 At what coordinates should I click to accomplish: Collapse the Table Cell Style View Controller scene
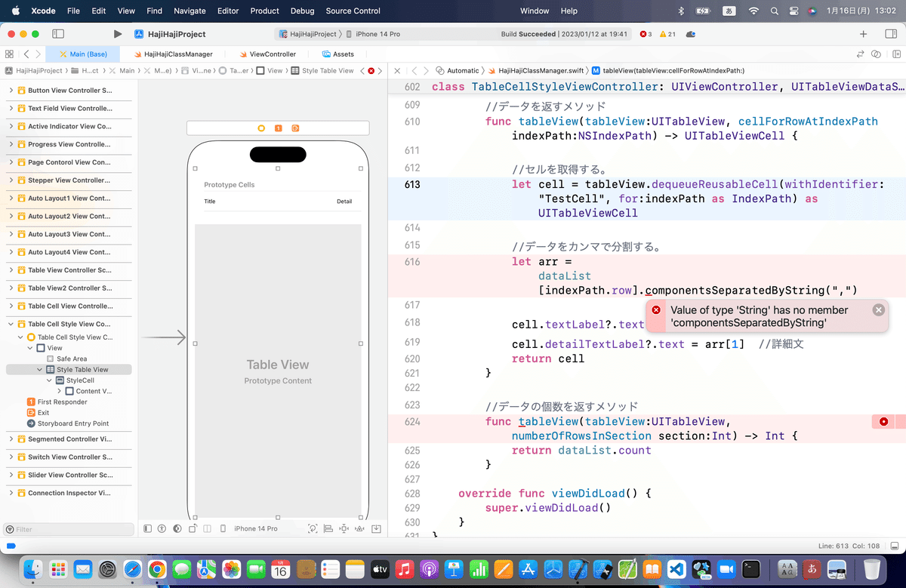pos(11,324)
